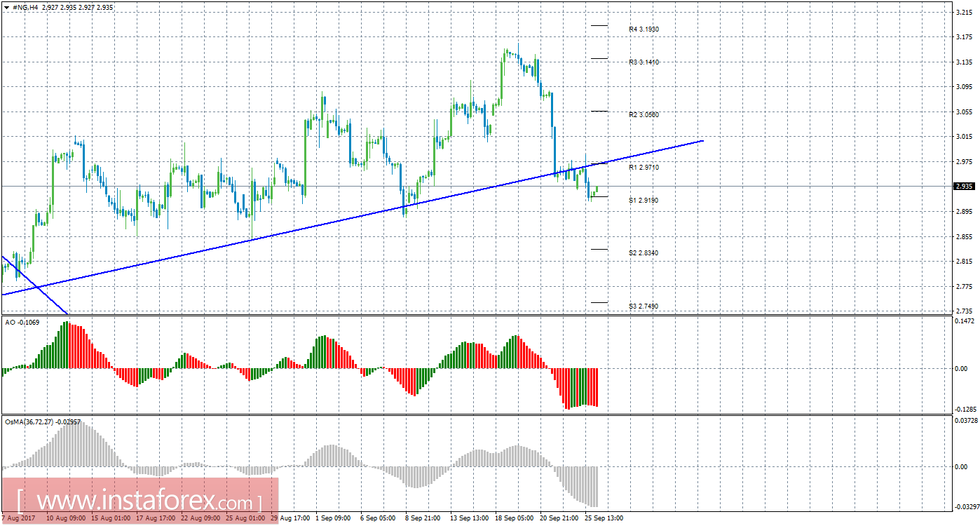980x526 pixels.
Task: Click the 15 Aug 01:00 time label
Action: pos(111,518)
